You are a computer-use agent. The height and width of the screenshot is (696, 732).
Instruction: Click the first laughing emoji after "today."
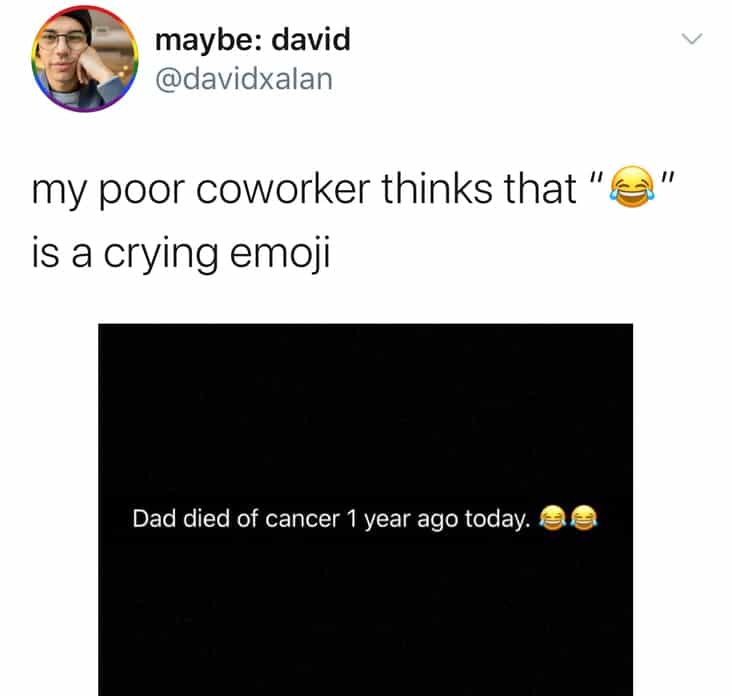(553, 518)
